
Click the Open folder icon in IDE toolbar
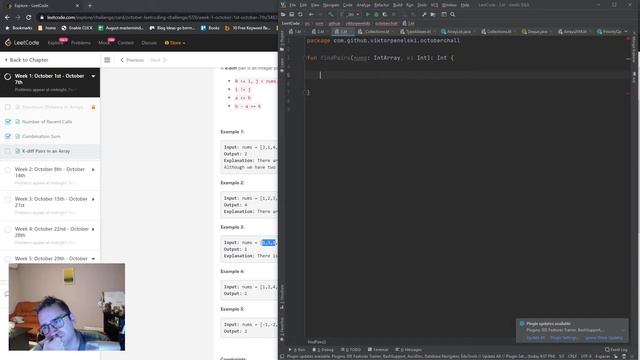point(283,14)
